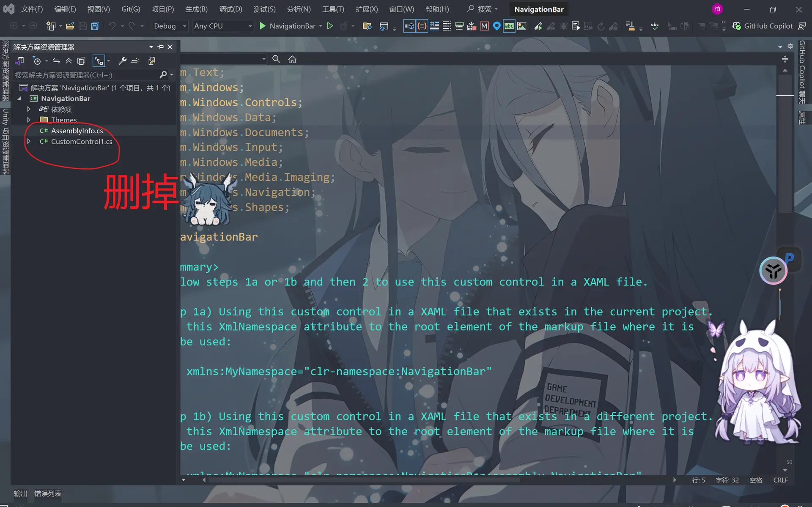The width and height of the screenshot is (812, 507).
Task: Open GitHub Copilot button
Action: 763,26
